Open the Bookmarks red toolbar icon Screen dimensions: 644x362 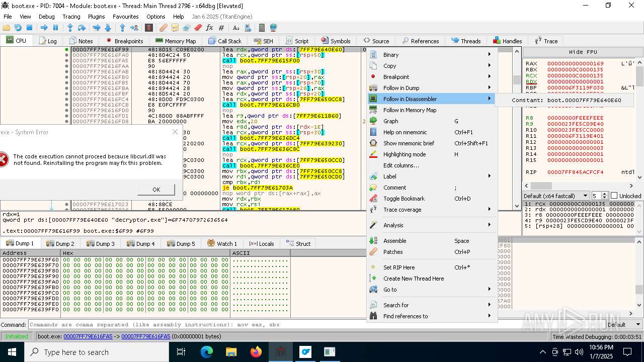point(198,28)
